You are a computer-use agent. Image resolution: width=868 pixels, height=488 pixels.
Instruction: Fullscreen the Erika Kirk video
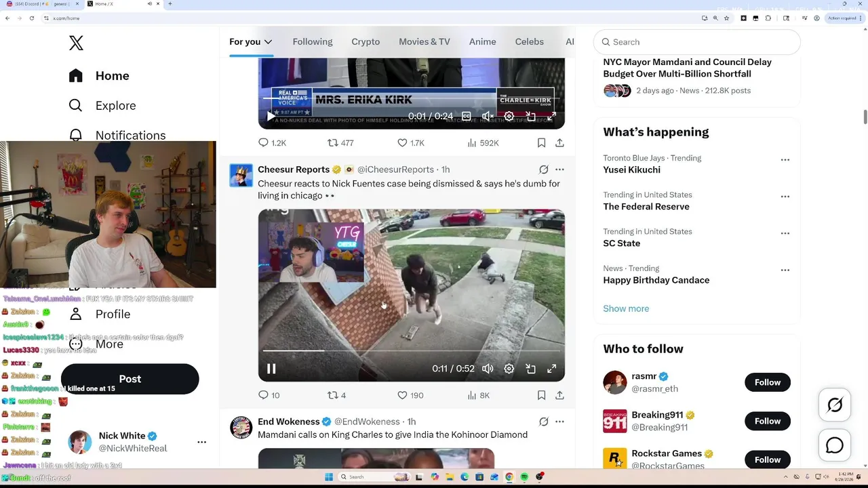click(552, 116)
